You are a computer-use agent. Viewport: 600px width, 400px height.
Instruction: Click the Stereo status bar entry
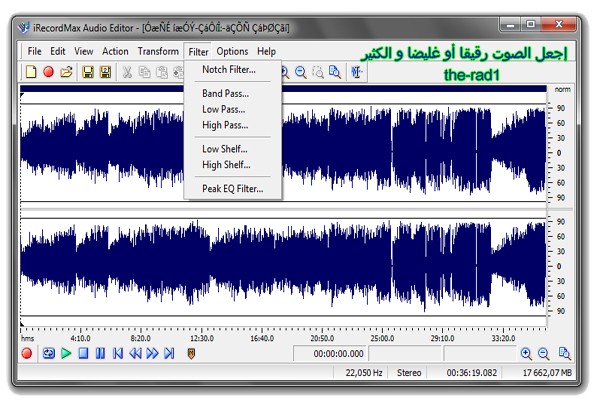point(408,373)
